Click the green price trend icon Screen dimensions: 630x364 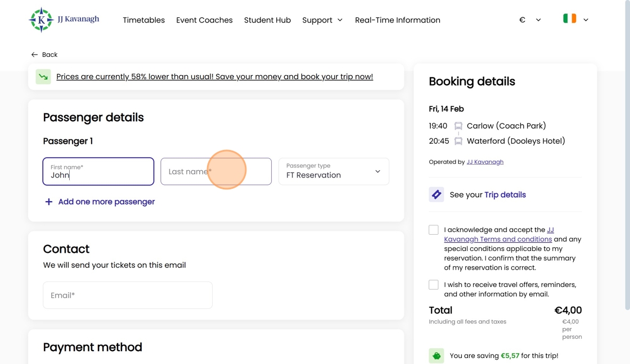43,77
